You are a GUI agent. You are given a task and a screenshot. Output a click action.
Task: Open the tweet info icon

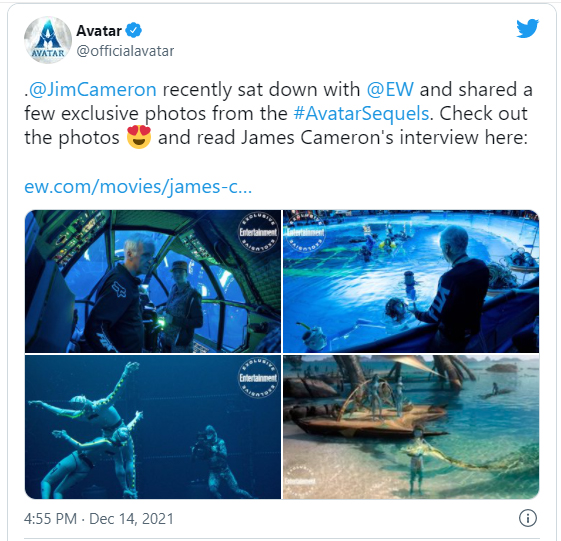pos(528,518)
